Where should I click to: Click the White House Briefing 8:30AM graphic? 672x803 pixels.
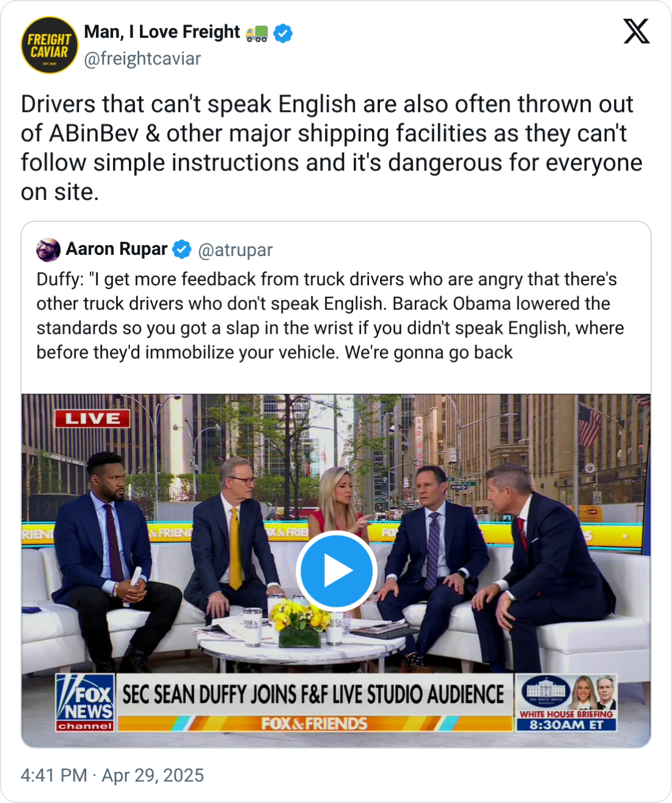[566, 703]
